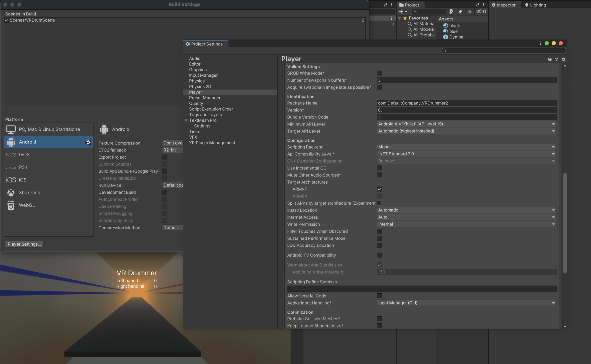Screen dimensions: 591x364
Task: Select XR Plugin Management settings category
Action: (212, 143)
